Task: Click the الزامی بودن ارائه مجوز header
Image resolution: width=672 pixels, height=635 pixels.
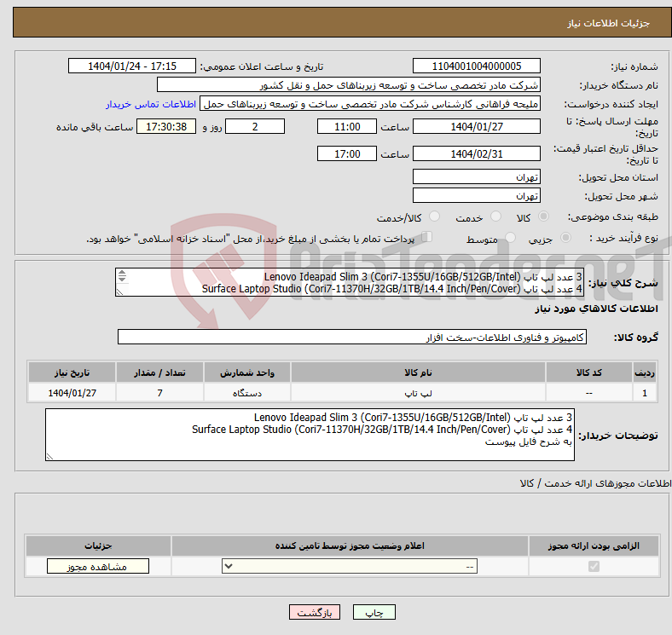Action: point(594,546)
